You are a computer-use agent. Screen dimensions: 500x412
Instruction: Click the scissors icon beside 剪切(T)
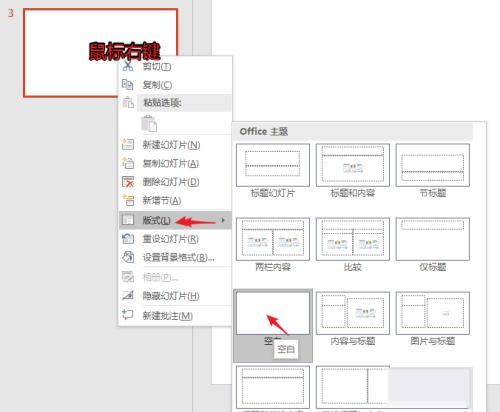point(128,66)
